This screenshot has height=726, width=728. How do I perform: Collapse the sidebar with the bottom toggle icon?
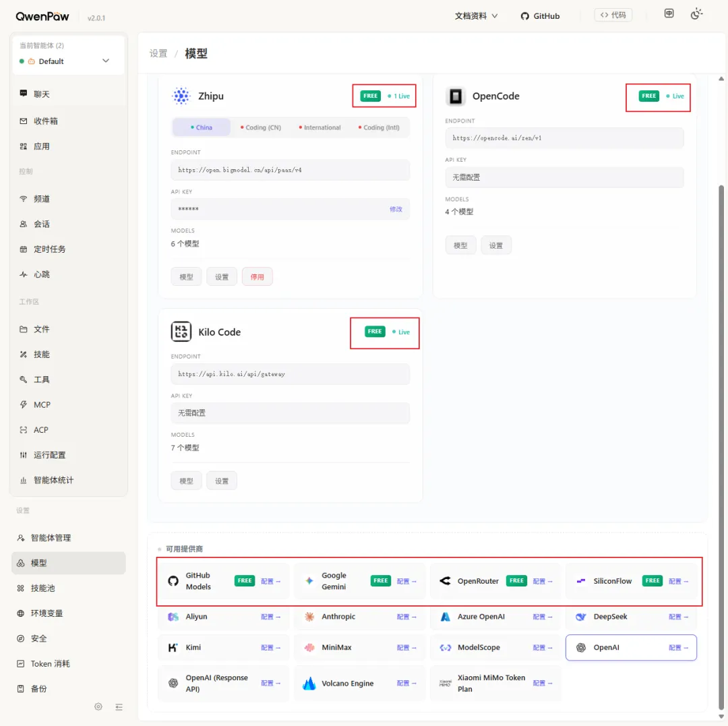tap(119, 707)
